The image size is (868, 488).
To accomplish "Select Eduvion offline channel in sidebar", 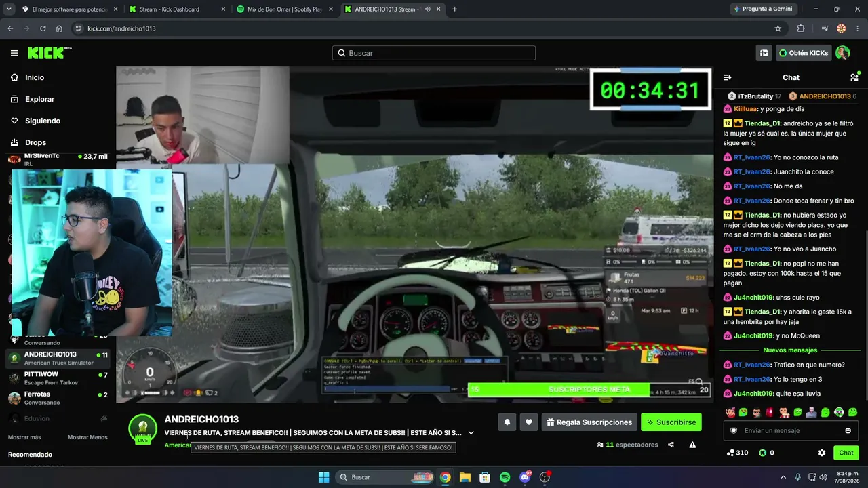I will pos(58,418).
